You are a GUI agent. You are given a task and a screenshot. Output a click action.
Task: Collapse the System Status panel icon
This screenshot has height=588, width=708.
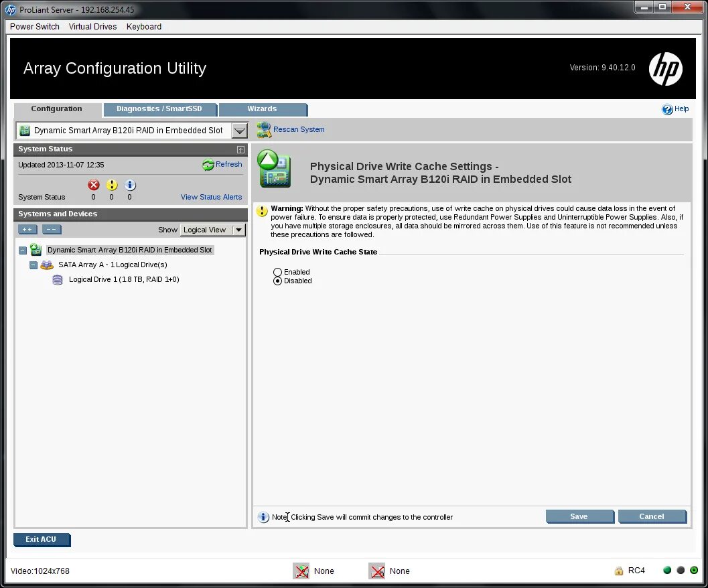click(x=240, y=149)
